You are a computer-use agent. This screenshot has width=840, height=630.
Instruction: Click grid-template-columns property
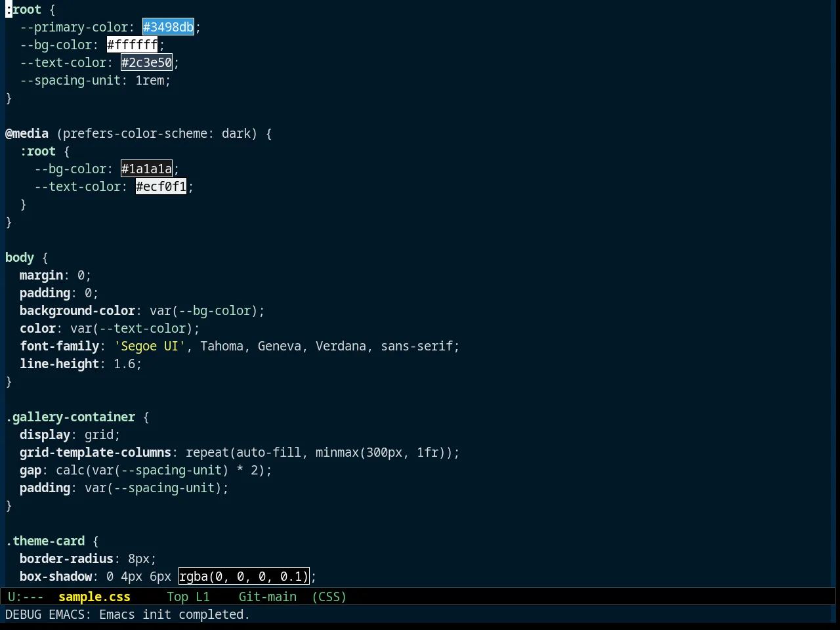95,452
